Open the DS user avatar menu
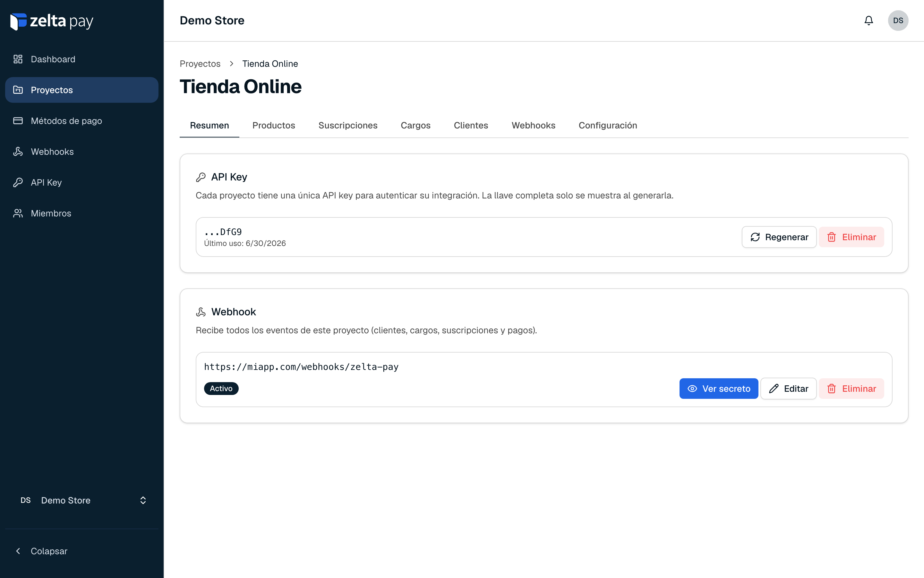Viewport: 924px width, 578px height. point(898,21)
